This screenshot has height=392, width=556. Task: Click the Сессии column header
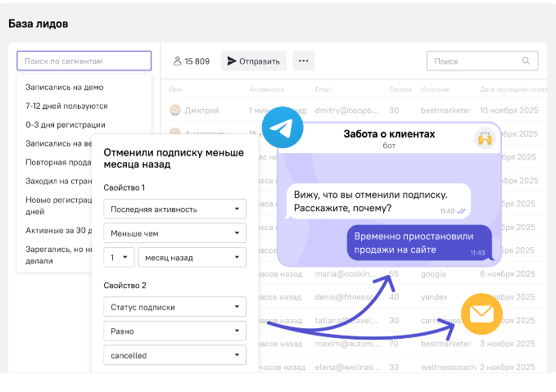(400, 89)
